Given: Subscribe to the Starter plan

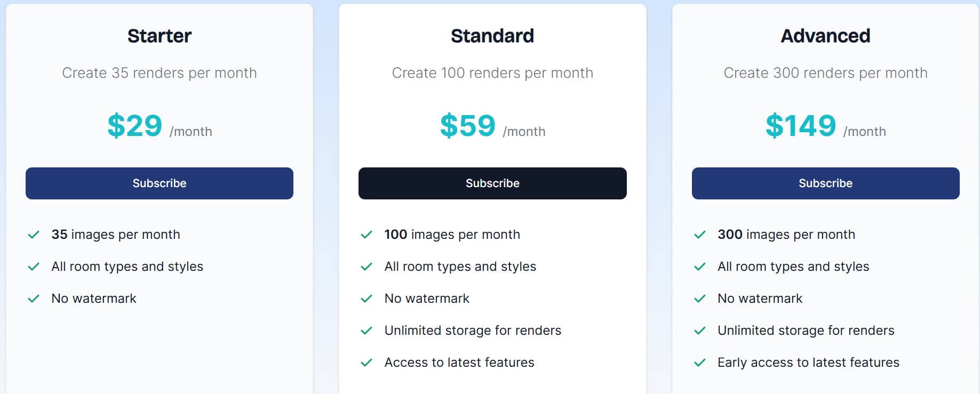Looking at the screenshot, I should point(159,183).
